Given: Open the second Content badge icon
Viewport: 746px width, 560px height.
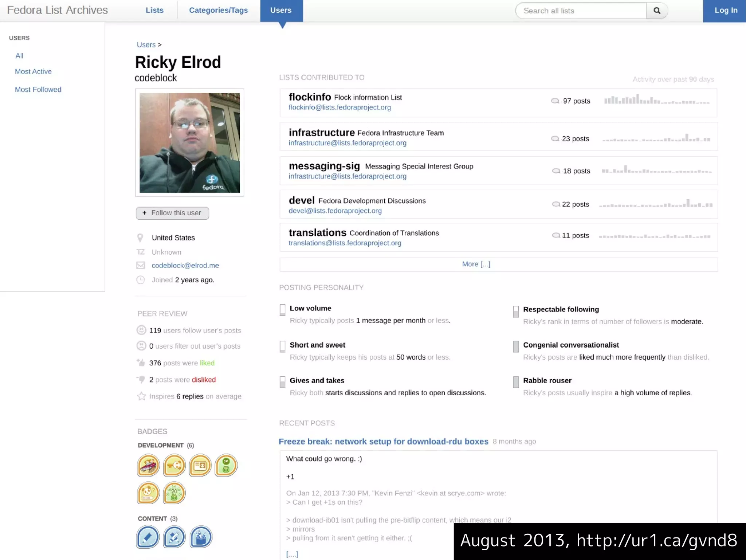Looking at the screenshot, I should click(174, 537).
